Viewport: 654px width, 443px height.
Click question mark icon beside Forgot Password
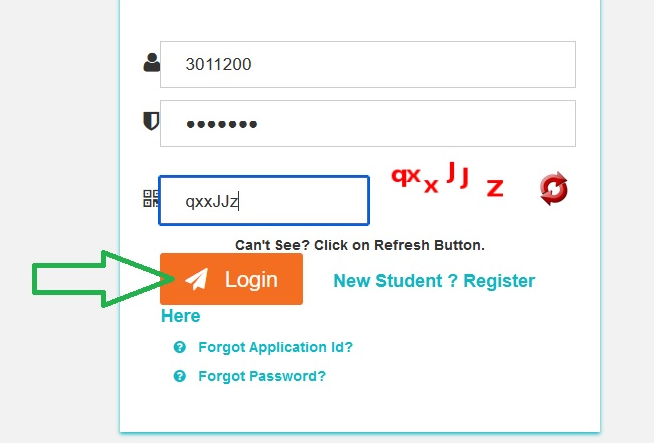click(x=180, y=376)
